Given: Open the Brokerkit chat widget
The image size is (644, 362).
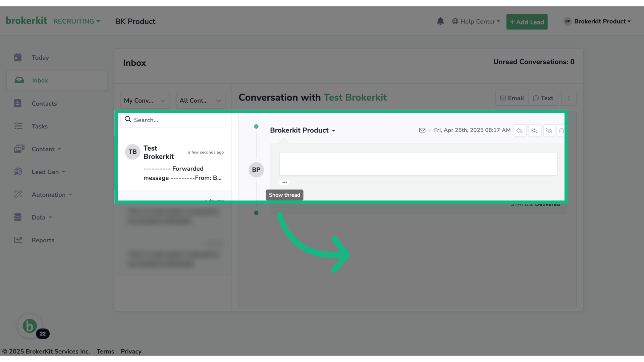Looking at the screenshot, I should point(30,326).
